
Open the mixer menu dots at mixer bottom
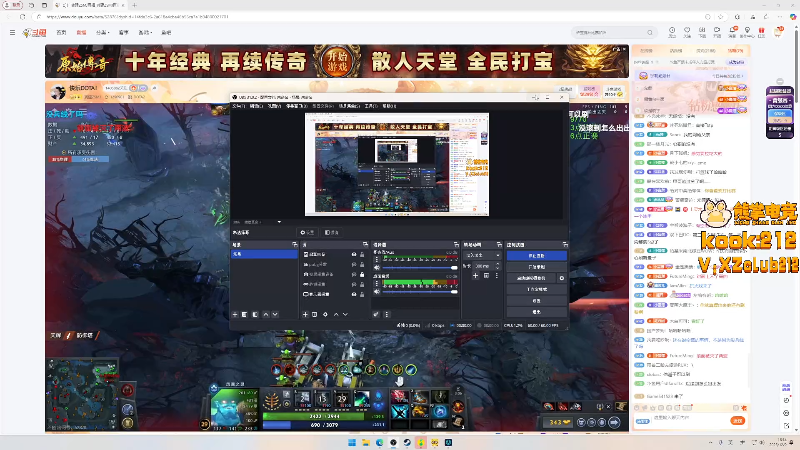(x=386, y=314)
